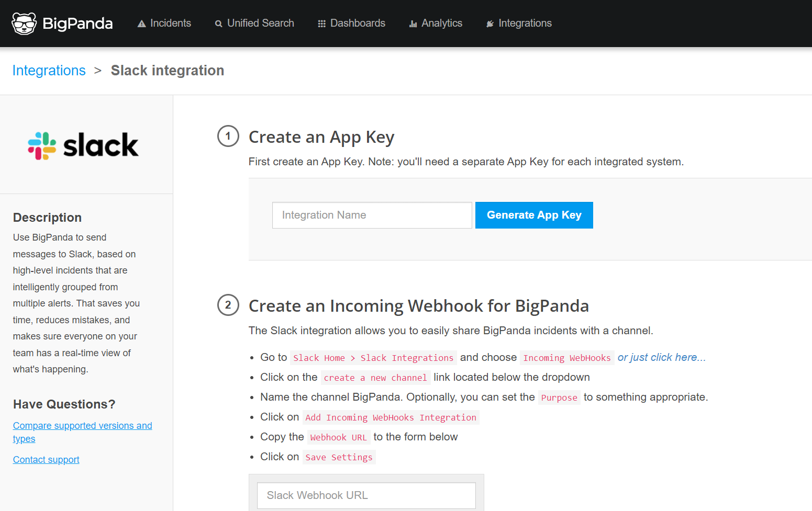Viewport: 812px width, 511px height.
Task: Click the grid icon next to Dashboards
Action: tap(321, 24)
